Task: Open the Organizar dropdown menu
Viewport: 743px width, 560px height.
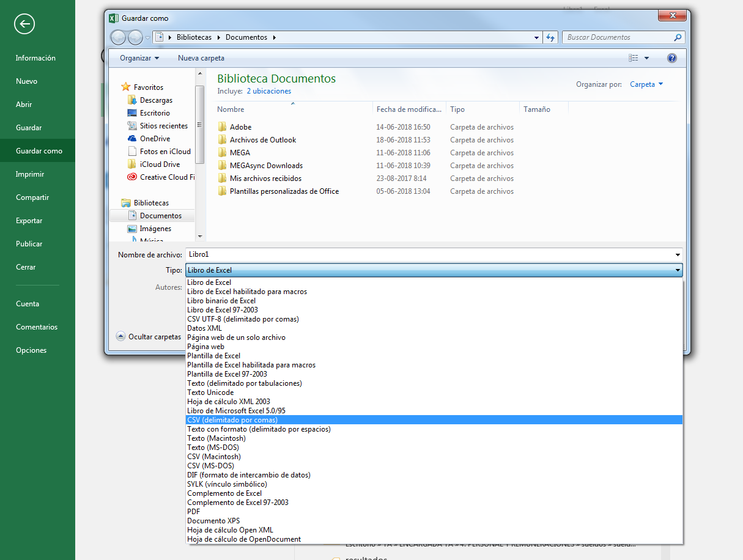Action: tap(139, 58)
